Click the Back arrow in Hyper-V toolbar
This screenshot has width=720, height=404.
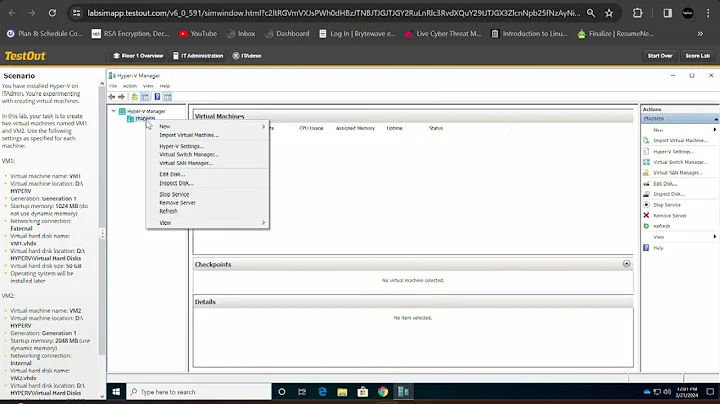pos(112,97)
